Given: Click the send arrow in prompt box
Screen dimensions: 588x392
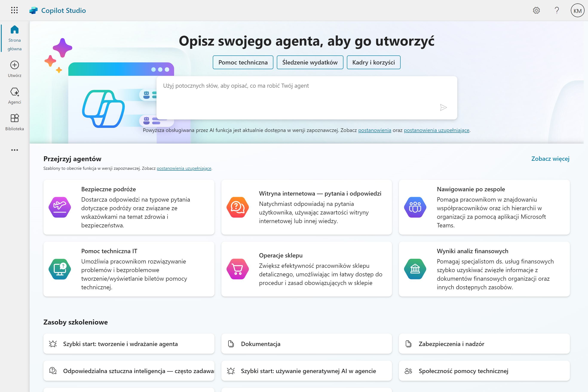Looking at the screenshot, I should 443,107.
